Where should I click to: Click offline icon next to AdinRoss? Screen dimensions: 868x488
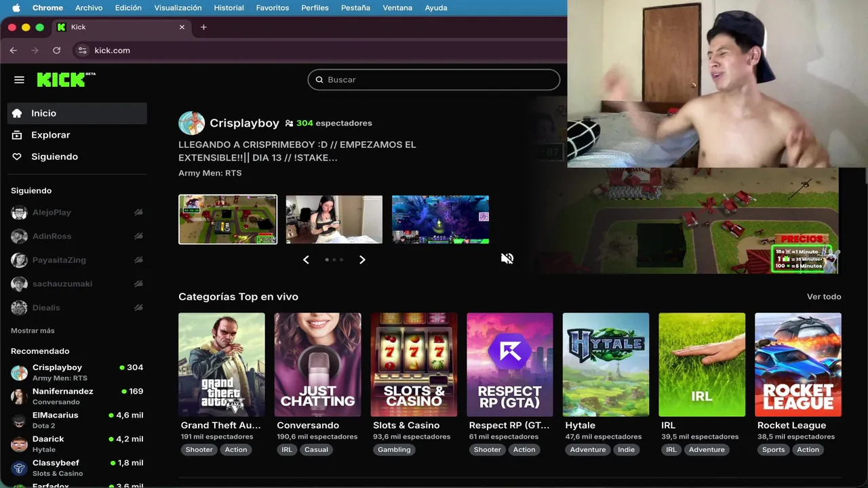[x=138, y=236]
